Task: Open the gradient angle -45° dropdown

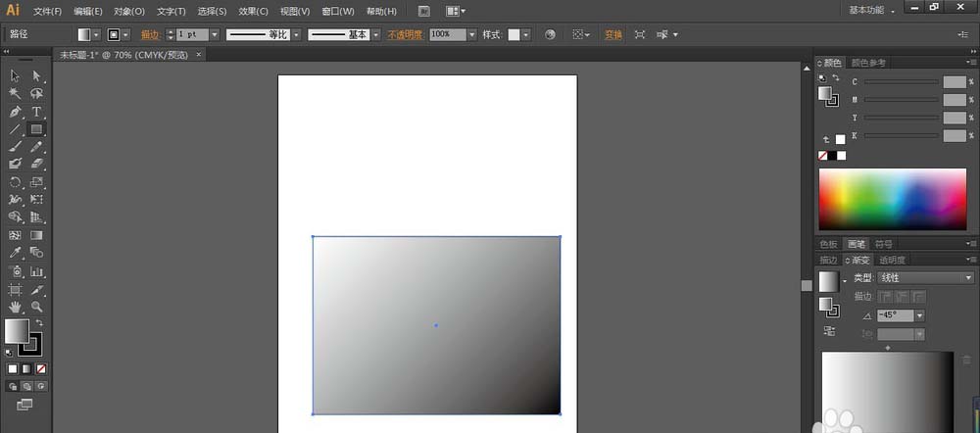Action: click(919, 315)
